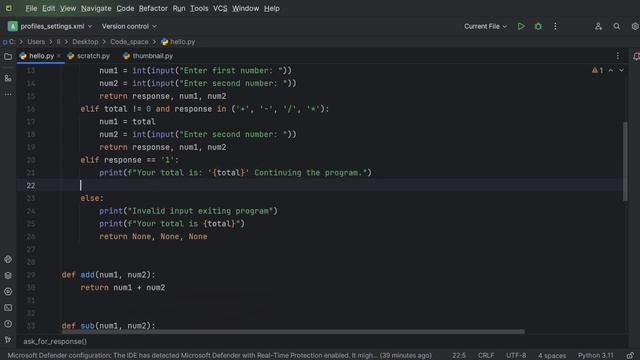Click the 'def add(num1, num2):' code line
Screen dimensions: 640x360
click(108, 275)
